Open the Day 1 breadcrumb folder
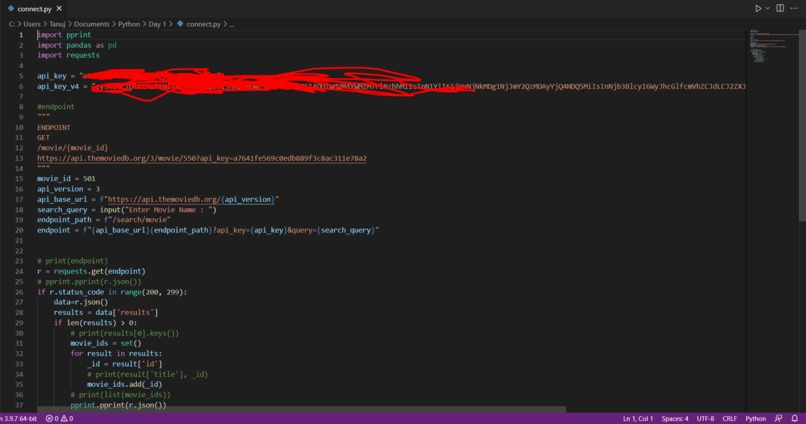Viewport: 806px width, 424px height. 157,24
